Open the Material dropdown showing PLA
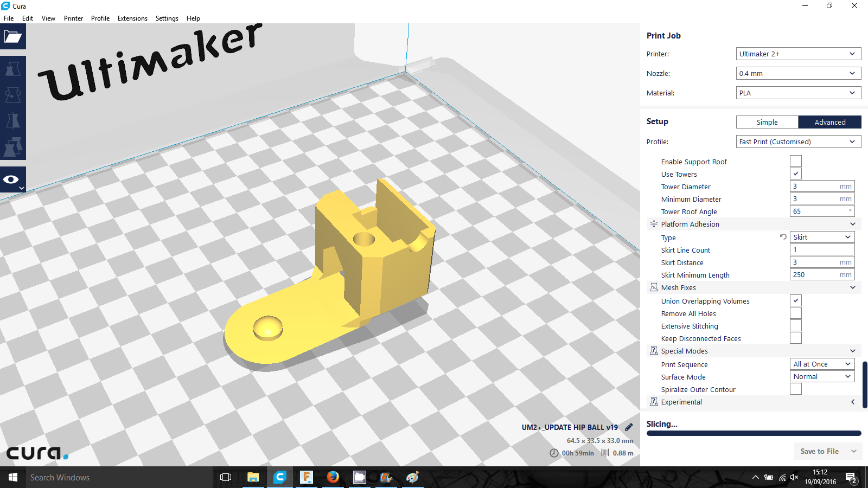 [798, 93]
